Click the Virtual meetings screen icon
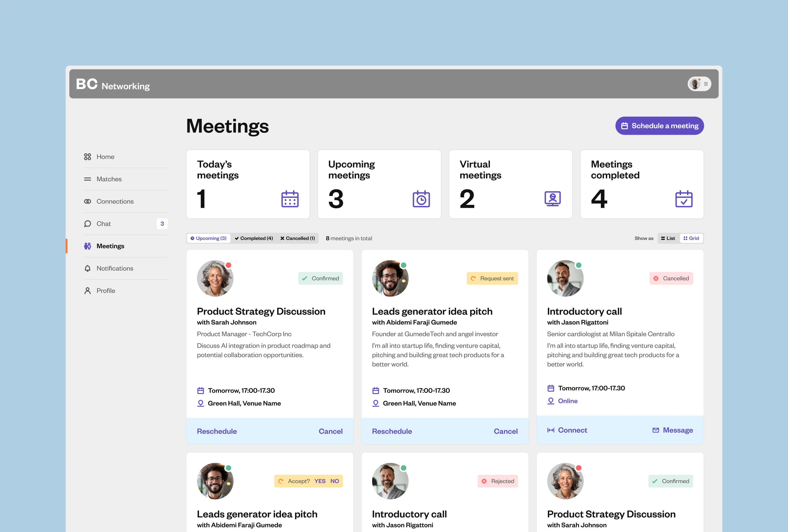Viewport: 788px width, 532px height. pyautogui.click(x=552, y=199)
